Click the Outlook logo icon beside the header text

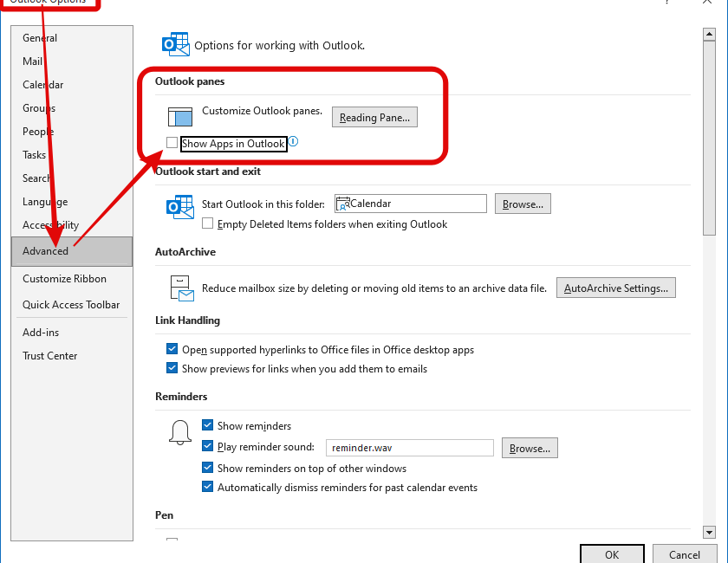point(175,44)
